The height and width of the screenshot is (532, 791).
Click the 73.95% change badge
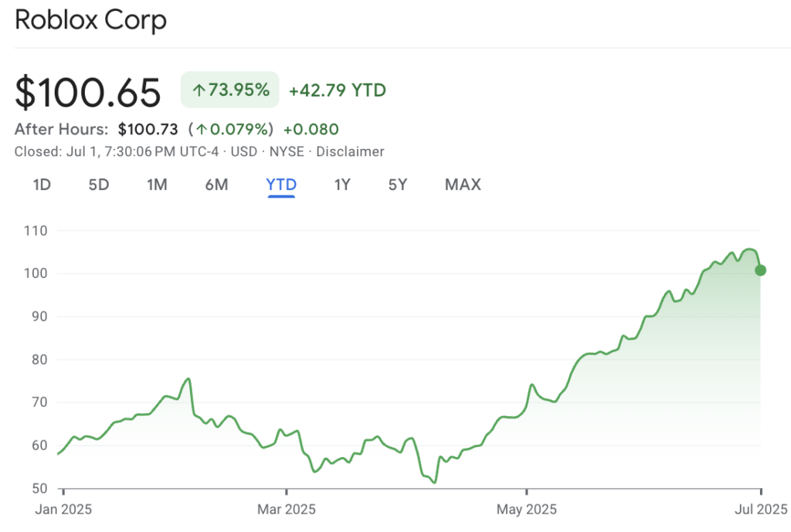(x=229, y=90)
